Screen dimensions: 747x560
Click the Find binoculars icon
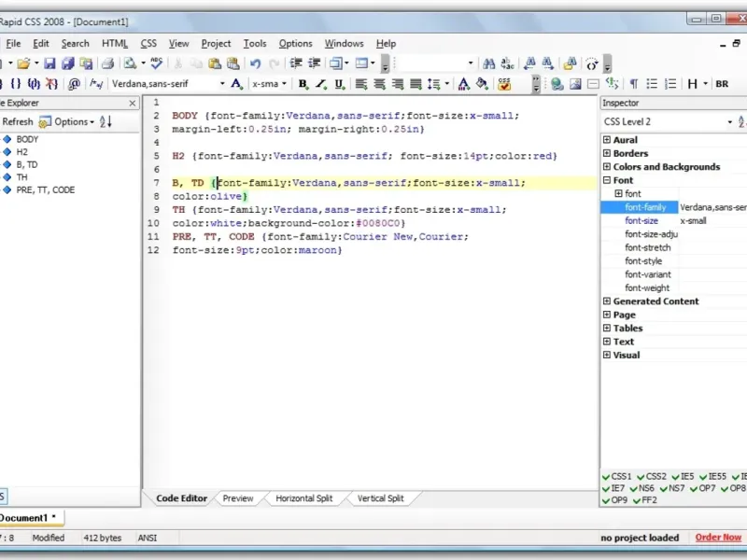pos(487,63)
